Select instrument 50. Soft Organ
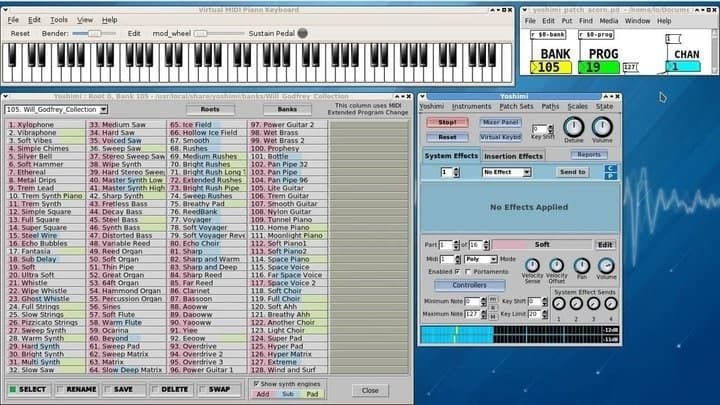The height and width of the screenshot is (405, 720). (125, 259)
